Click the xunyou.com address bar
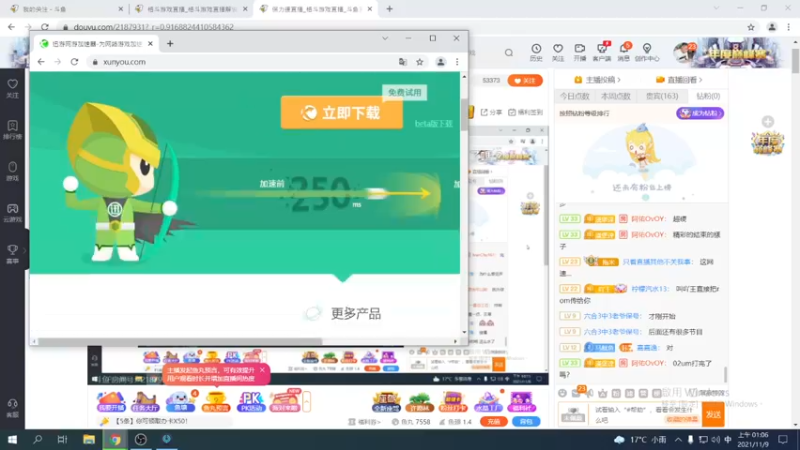This screenshot has width=800, height=450. (245, 62)
